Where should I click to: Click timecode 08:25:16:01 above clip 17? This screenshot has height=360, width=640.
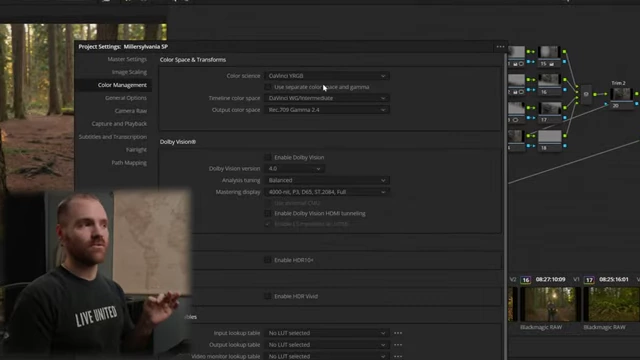point(613,280)
